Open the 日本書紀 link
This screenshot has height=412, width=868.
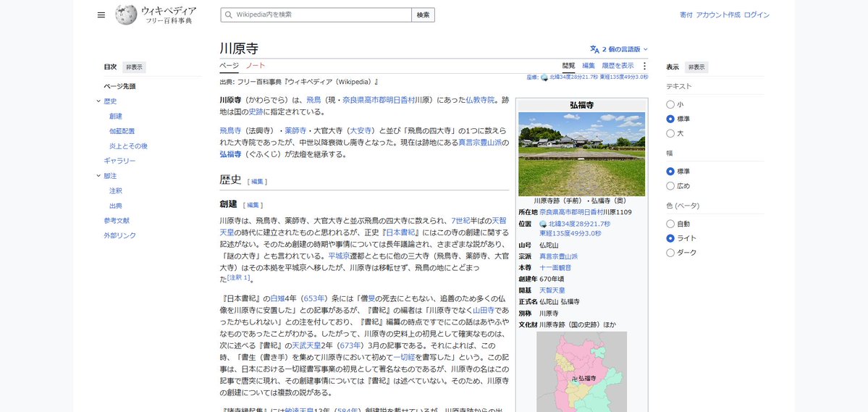399,232
